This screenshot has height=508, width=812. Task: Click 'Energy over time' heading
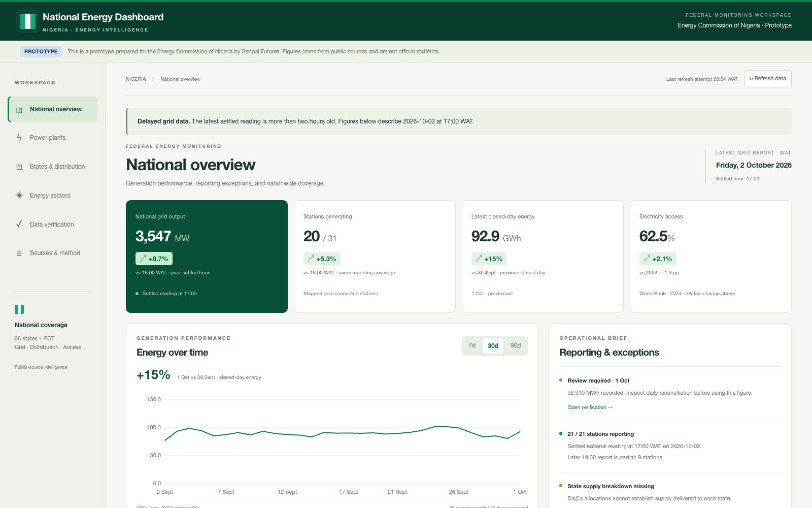coord(172,353)
